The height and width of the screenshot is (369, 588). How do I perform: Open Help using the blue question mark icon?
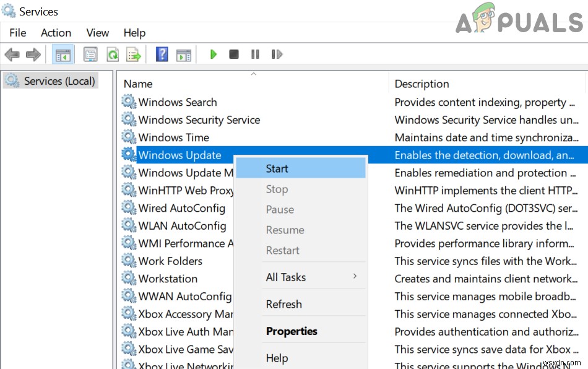pos(161,54)
